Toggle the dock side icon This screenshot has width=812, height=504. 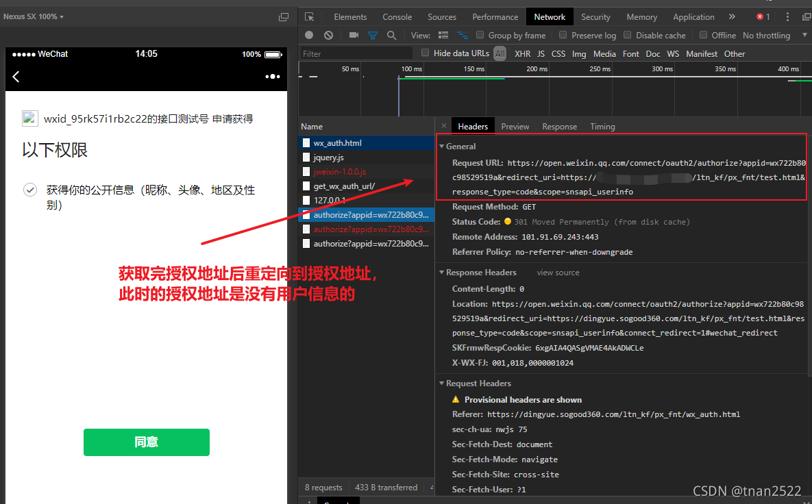pos(807,17)
